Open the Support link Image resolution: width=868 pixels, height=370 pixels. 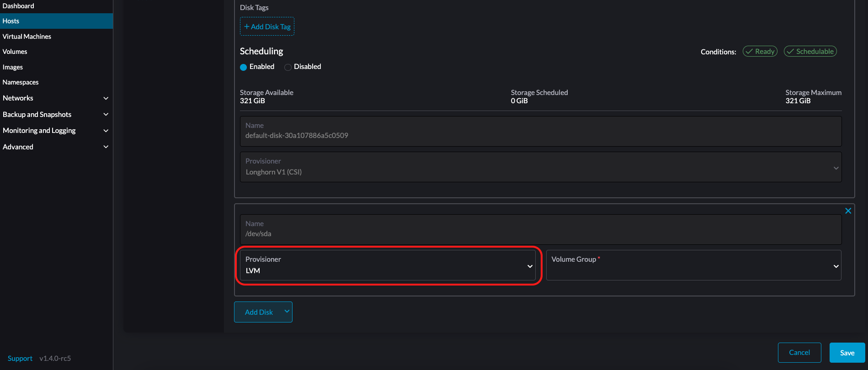(x=20, y=359)
